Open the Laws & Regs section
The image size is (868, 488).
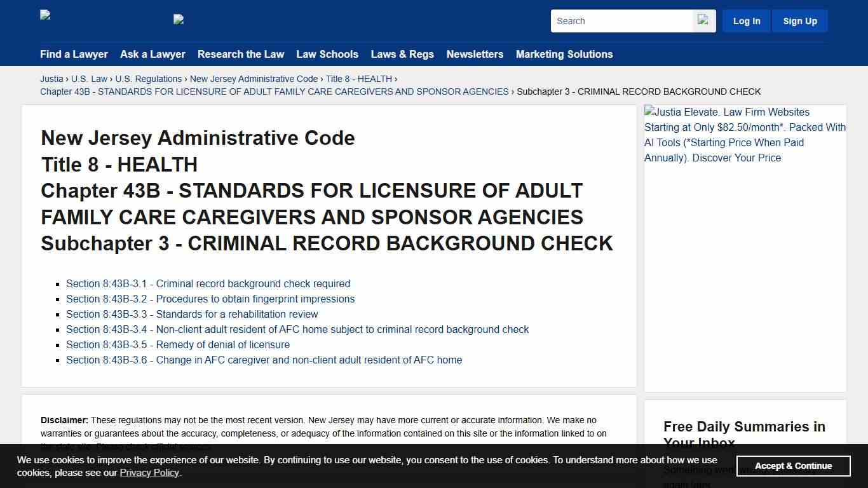coord(402,55)
